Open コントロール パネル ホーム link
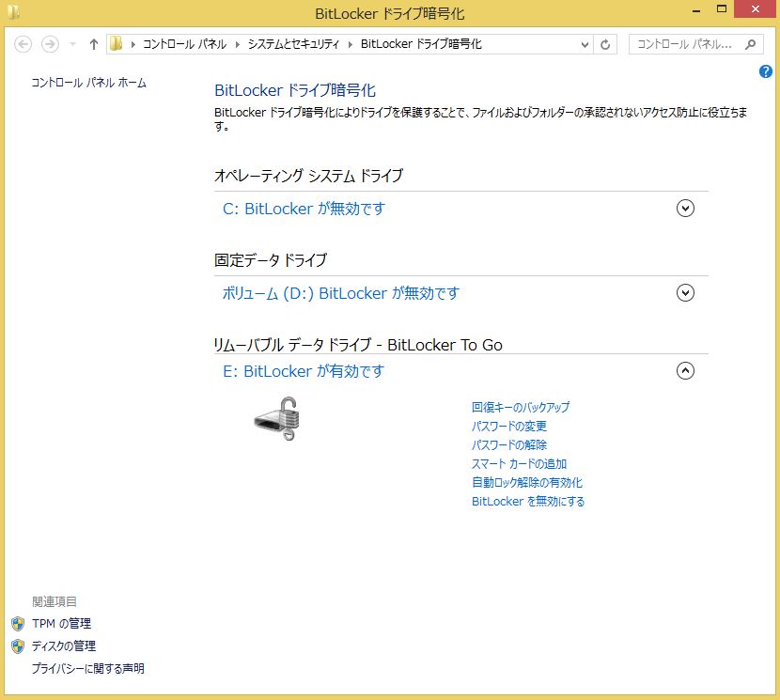 [x=88, y=83]
